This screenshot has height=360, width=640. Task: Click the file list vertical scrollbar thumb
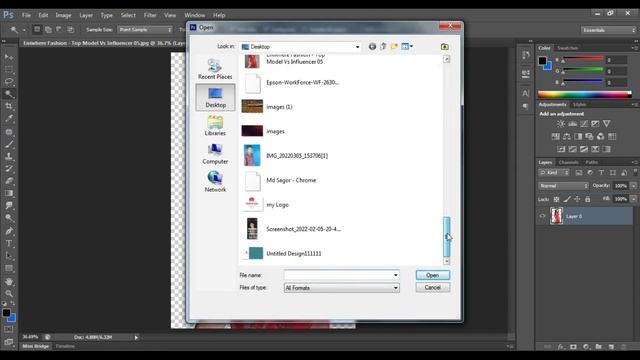(x=447, y=236)
